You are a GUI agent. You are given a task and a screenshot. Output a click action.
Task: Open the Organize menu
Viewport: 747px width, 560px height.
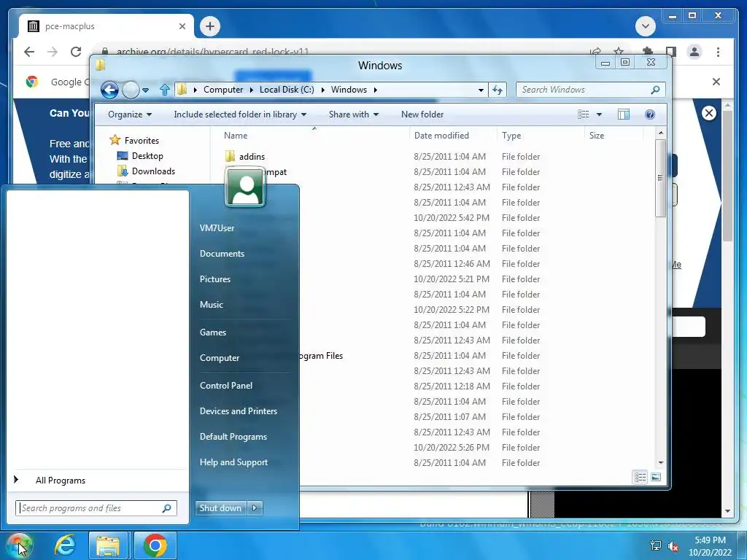click(130, 114)
